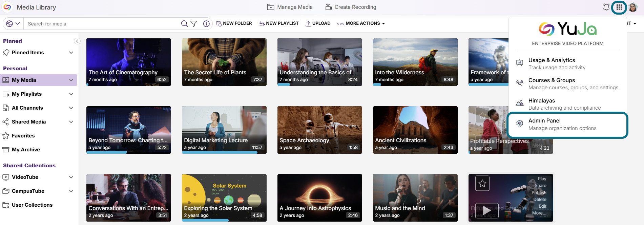The height and width of the screenshot is (225, 644).
Task: Expand the My Playlists chevron
Action: tap(71, 94)
